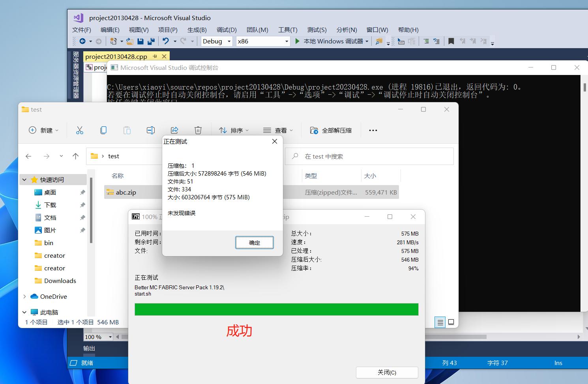Toggle bookmark on current line
588x384 pixels.
tap(451, 41)
